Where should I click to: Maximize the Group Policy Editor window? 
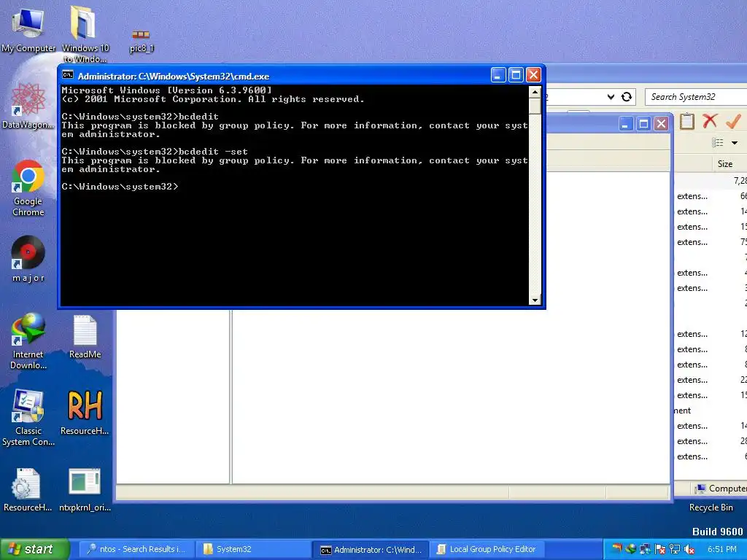(643, 124)
